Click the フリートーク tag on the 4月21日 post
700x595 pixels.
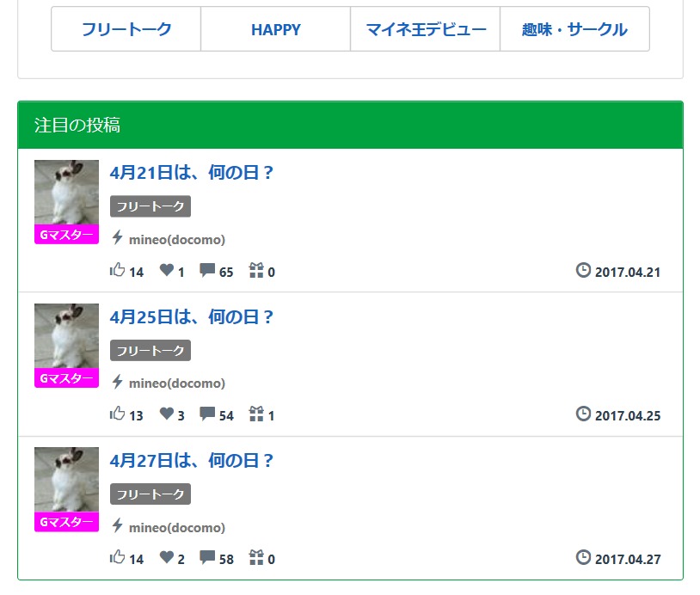(150, 206)
